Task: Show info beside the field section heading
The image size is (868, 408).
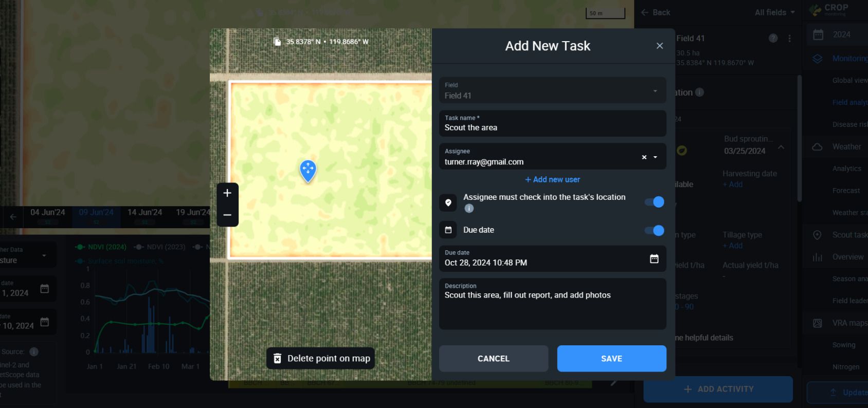Action: [x=699, y=92]
